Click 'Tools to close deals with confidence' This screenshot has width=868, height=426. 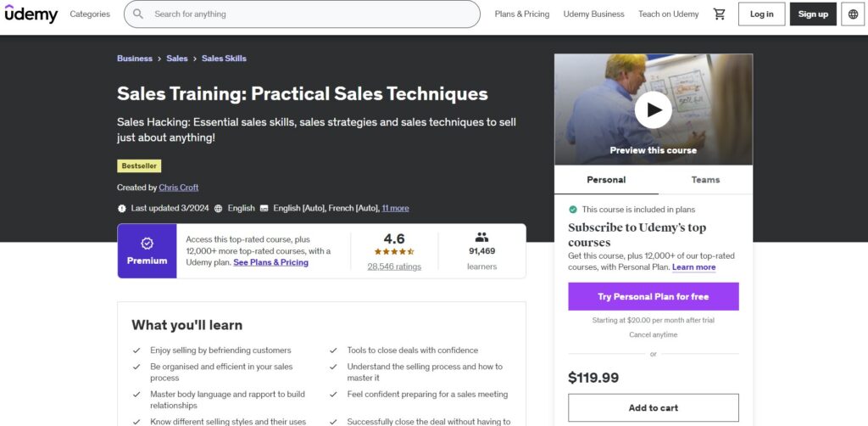pyautogui.click(x=413, y=350)
